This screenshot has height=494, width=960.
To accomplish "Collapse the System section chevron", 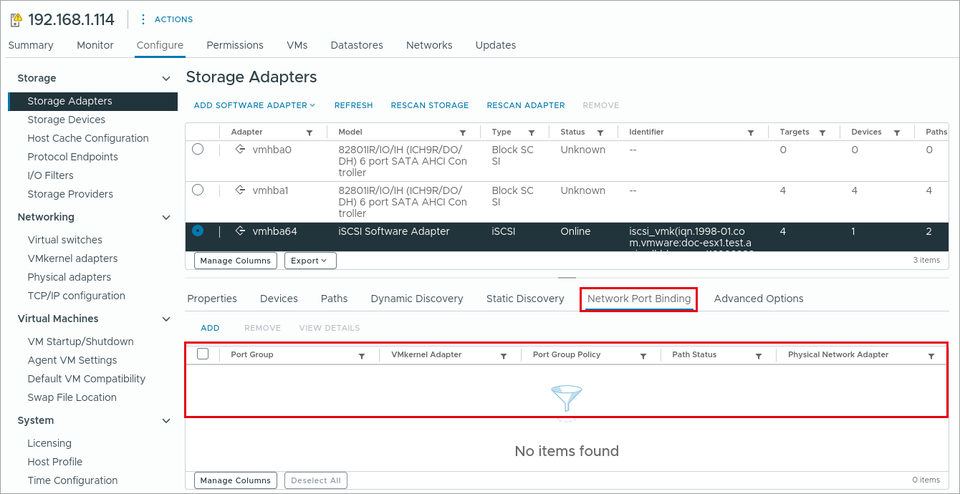I will [x=165, y=421].
